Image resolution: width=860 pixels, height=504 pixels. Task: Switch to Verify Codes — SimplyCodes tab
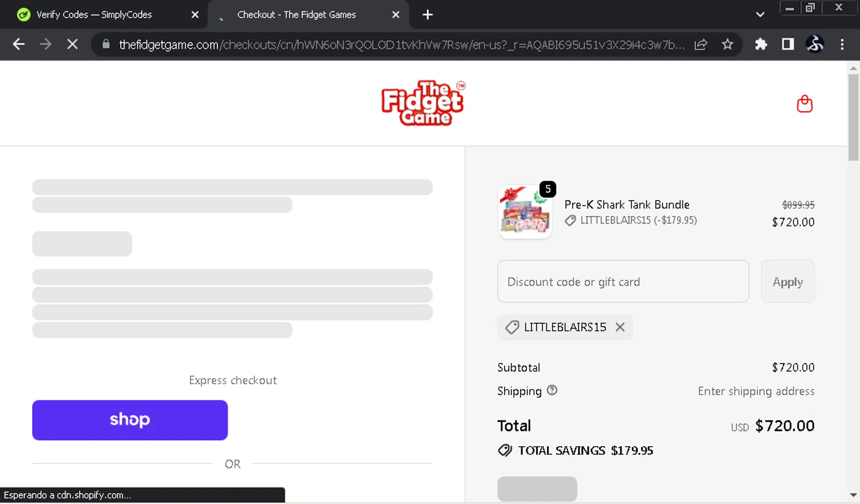(x=94, y=15)
